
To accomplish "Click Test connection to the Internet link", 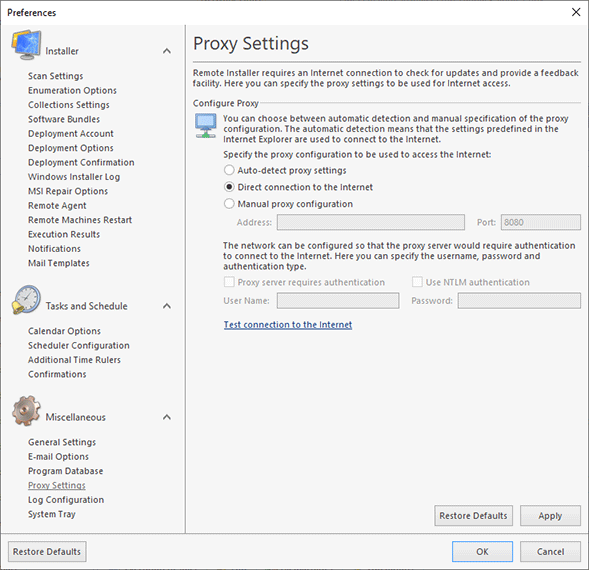I will pos(288,325).
